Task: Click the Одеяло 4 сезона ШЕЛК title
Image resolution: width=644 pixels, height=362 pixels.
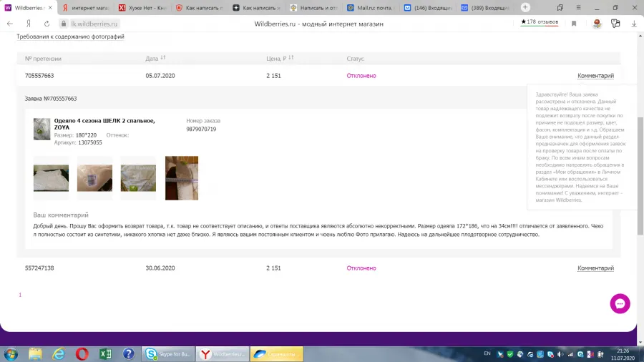Action: [104, 124]
